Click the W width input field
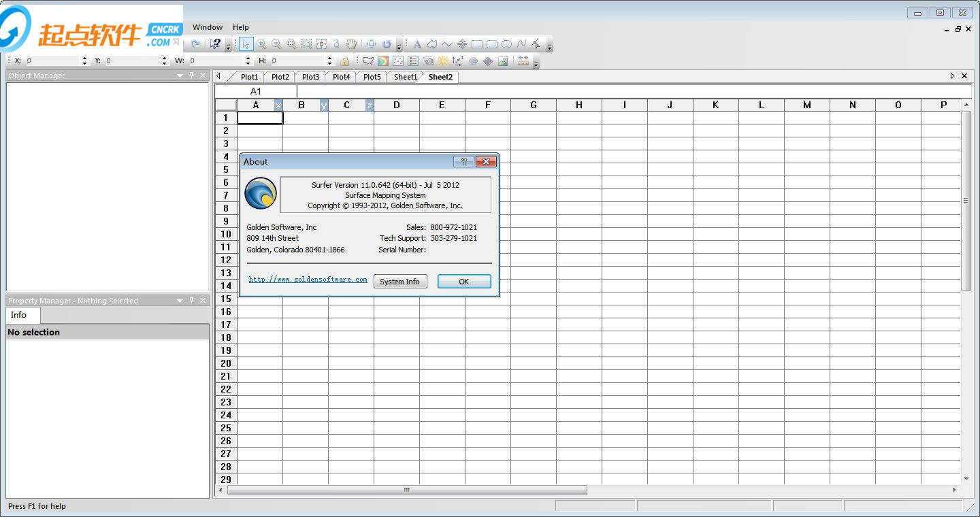 [216, 61]
